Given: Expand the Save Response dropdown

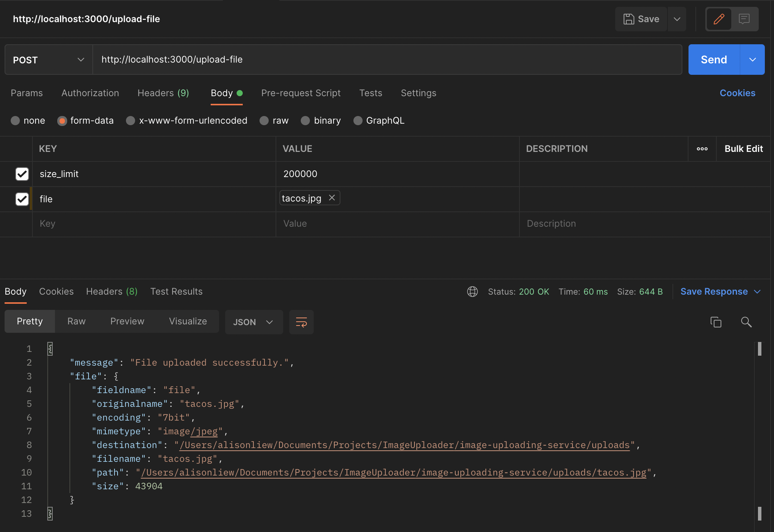Looking at the screenshot, I should (758, 292).
